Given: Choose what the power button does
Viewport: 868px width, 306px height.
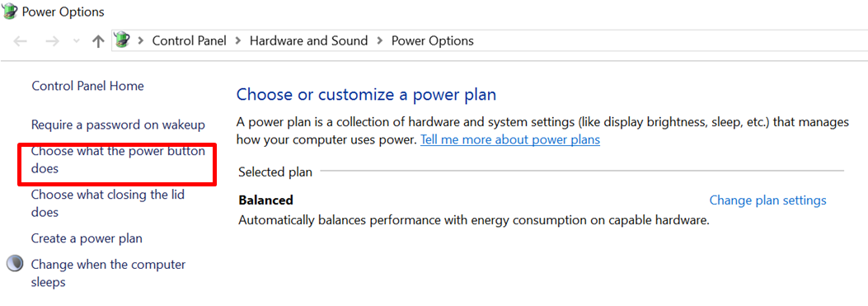Looking at the screenshot, I should tap(118, 160).
